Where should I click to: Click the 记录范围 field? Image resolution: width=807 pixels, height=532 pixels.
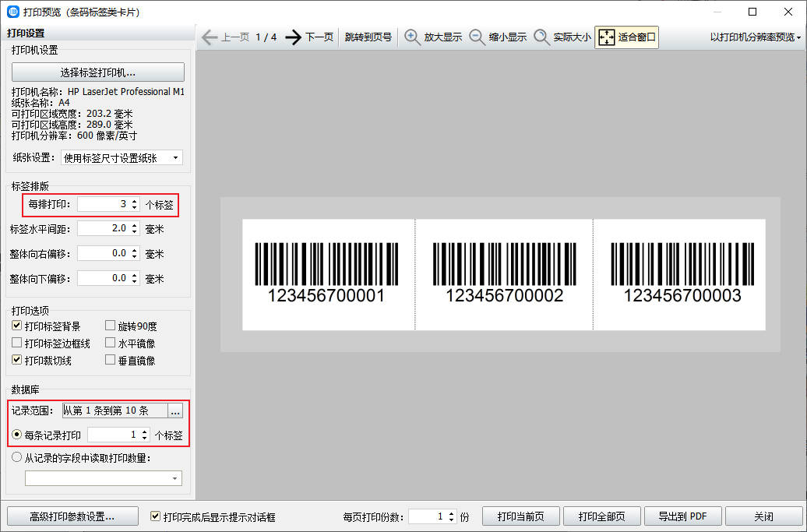click(x=115, y=410)
